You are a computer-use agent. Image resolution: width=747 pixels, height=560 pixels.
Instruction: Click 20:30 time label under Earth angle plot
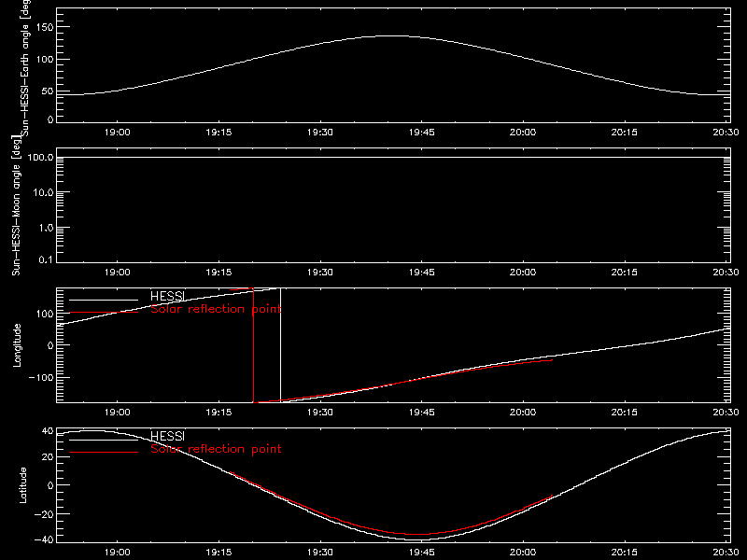point(726,133)
